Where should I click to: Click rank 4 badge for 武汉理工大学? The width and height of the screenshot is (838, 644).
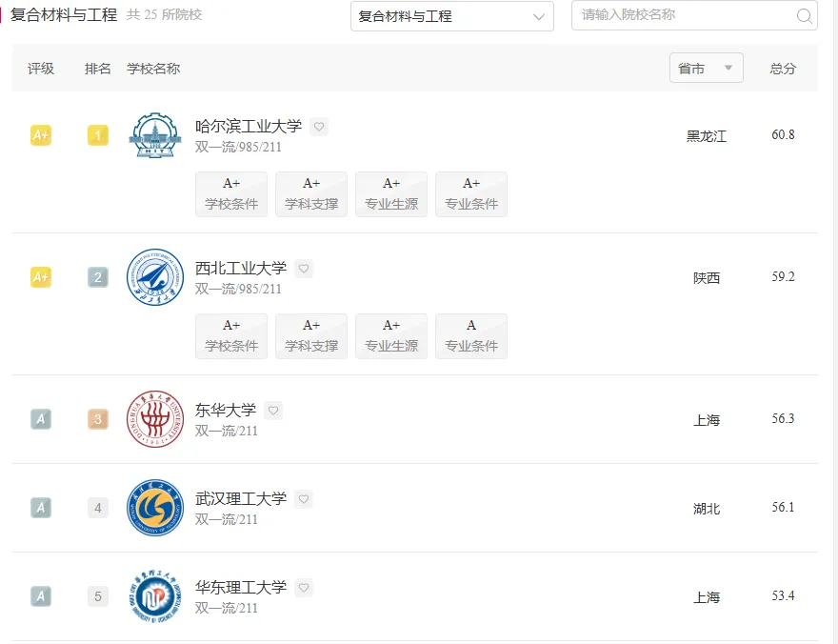pyautogui.click(x=98, y=508)
